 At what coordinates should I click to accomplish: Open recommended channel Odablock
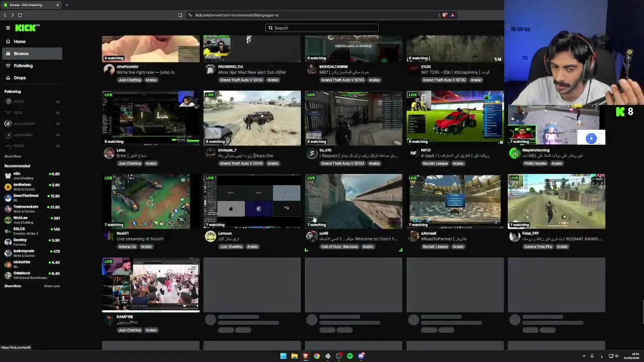tap(31, 275)
